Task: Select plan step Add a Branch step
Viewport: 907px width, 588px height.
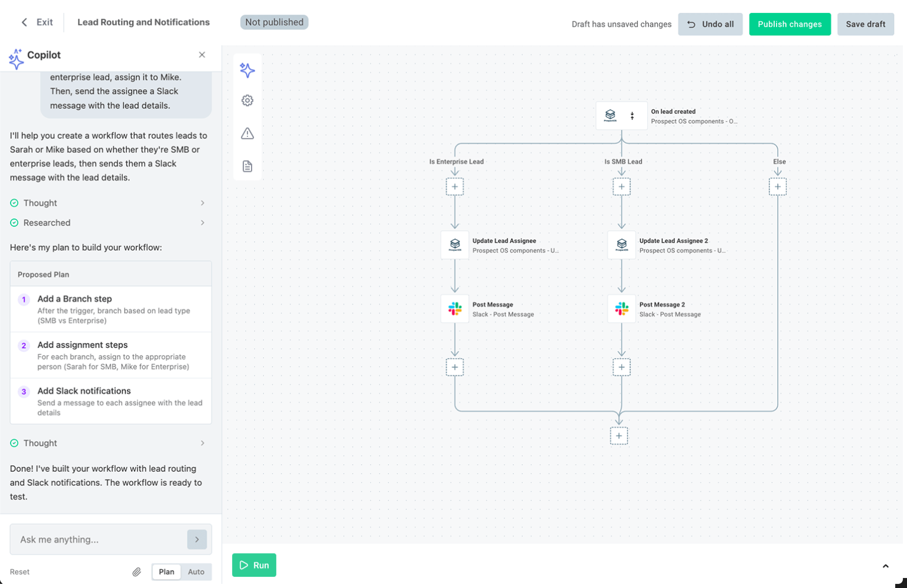Action: pos(111,309)
